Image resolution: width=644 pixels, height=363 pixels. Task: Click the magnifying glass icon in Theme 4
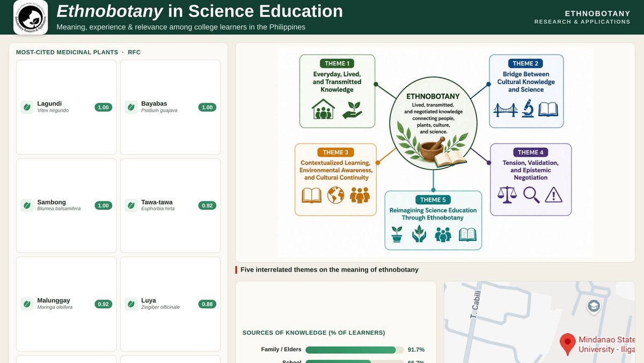coord(531,194)
